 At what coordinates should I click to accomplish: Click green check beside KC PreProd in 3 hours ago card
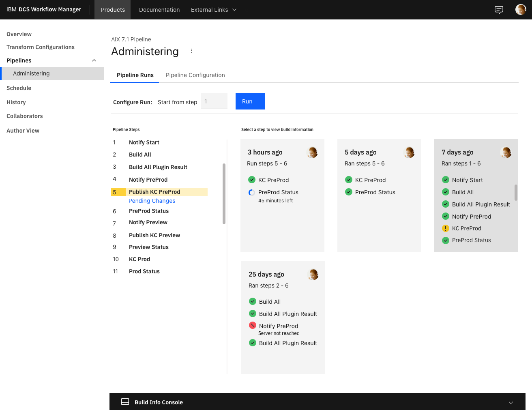252,180
